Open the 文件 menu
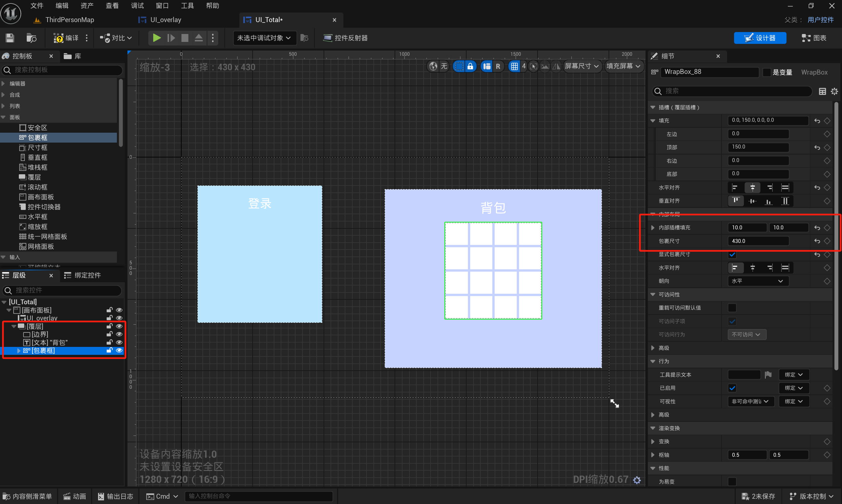This screenshot has width=842, height=504. point(37,6)
